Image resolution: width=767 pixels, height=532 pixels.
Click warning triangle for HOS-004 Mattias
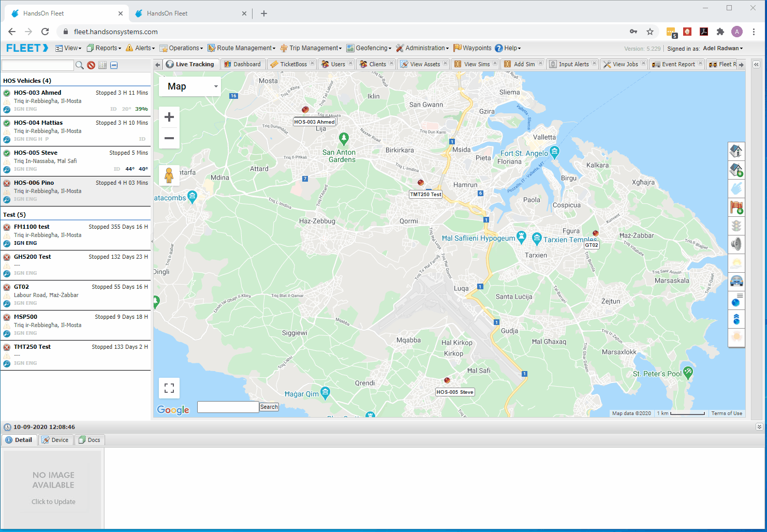(7, 131)
